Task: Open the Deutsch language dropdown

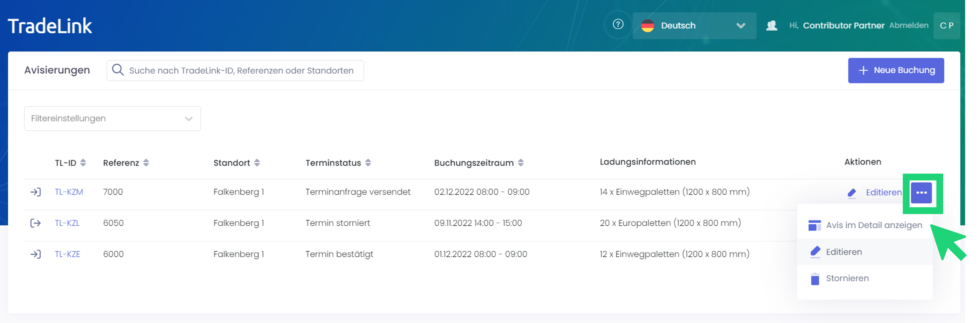Action: coord(694,26)
